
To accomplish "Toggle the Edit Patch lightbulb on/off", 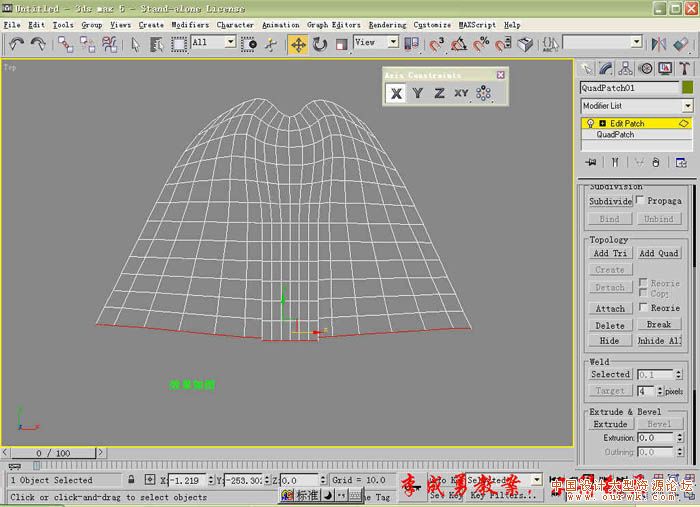I will pos(590,123).
